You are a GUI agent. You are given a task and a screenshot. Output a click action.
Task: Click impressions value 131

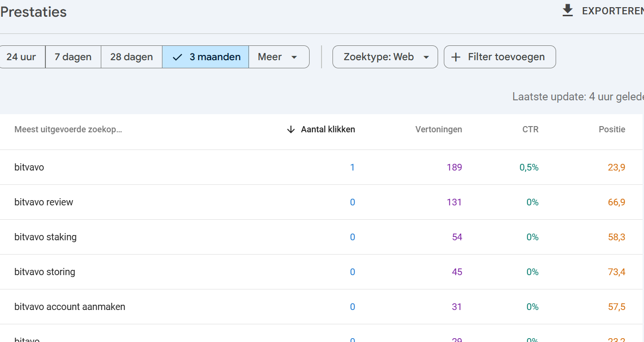tap(454, 203)
